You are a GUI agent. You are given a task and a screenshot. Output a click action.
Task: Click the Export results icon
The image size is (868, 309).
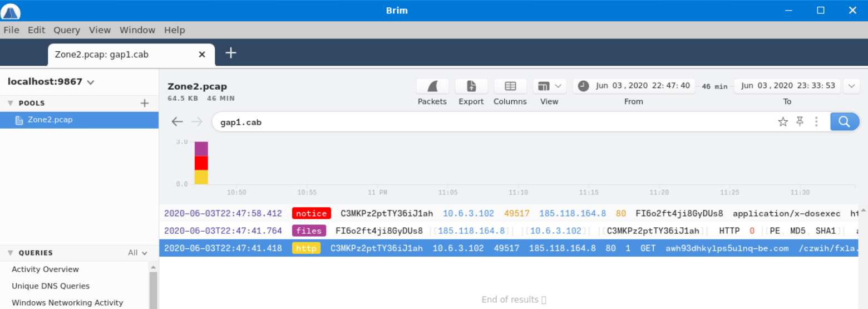pyautogui.click(x=471, y=86)
